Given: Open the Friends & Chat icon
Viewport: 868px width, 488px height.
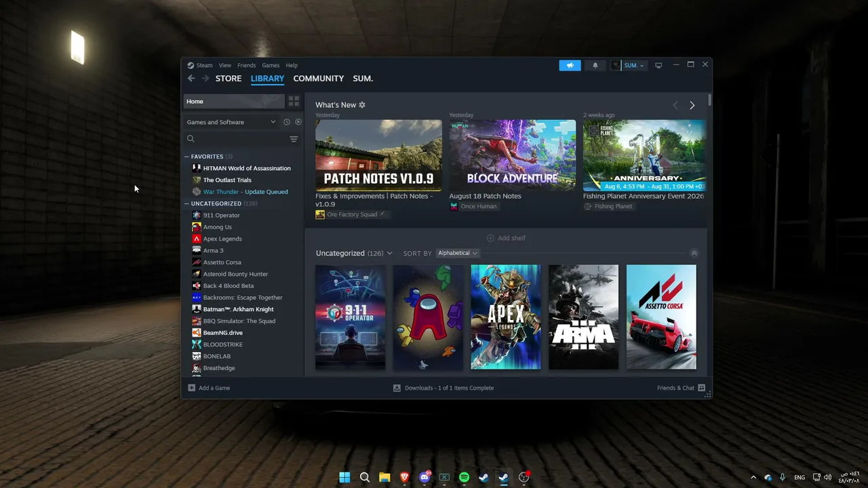Looking at the screenshot, I should pyautogui.click(x=702, y=388).
